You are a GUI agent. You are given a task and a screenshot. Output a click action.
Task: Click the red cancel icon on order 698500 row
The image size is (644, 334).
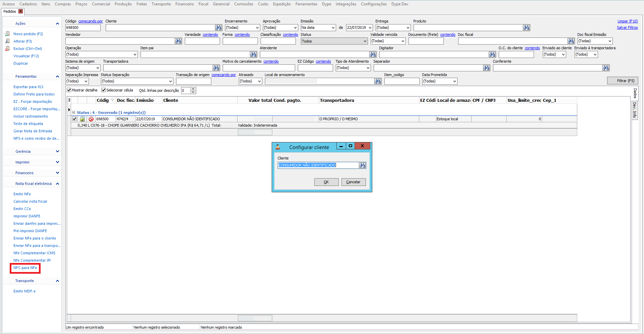(91, 119)
